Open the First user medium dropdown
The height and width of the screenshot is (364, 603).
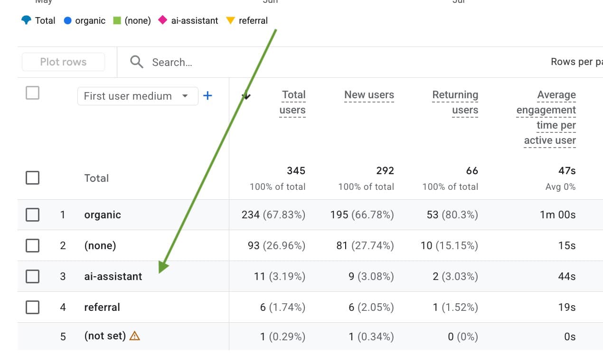tap(138, 96)
